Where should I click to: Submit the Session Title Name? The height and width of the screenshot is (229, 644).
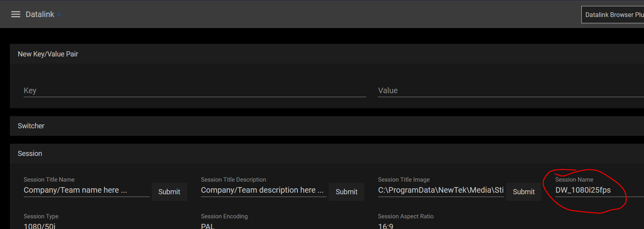click(169, 192)
